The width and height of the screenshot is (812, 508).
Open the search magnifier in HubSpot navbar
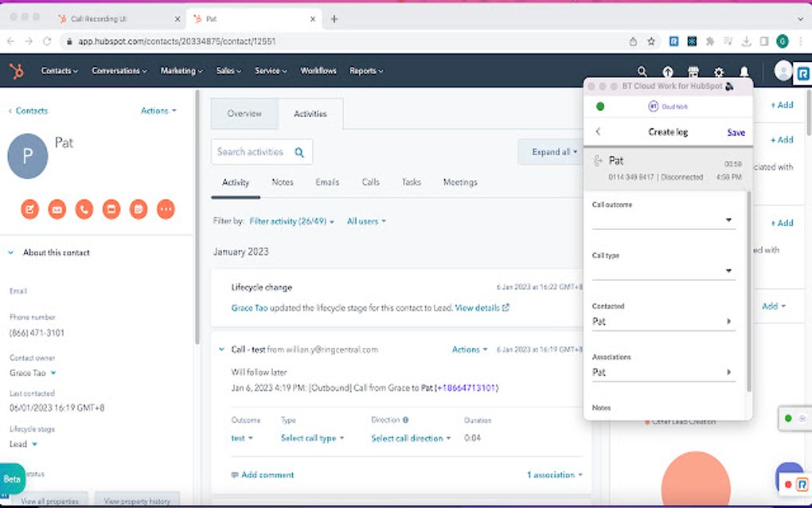tap(642, 72)
